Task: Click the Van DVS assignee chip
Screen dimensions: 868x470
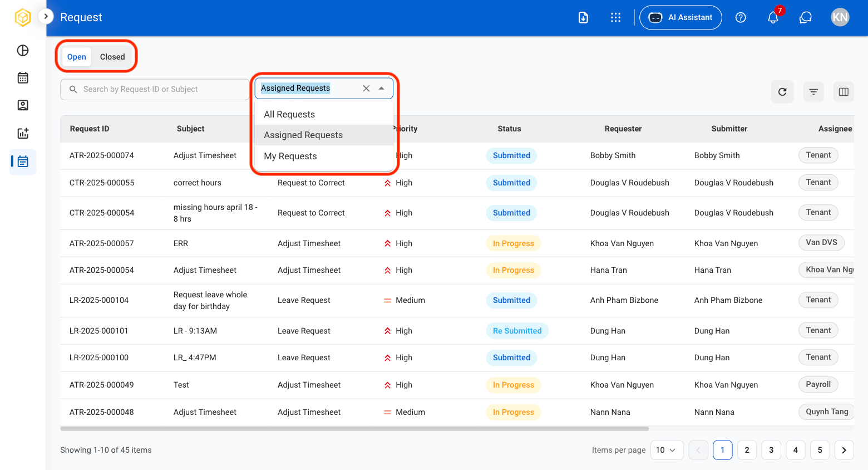Action: [x=821, y=242]
